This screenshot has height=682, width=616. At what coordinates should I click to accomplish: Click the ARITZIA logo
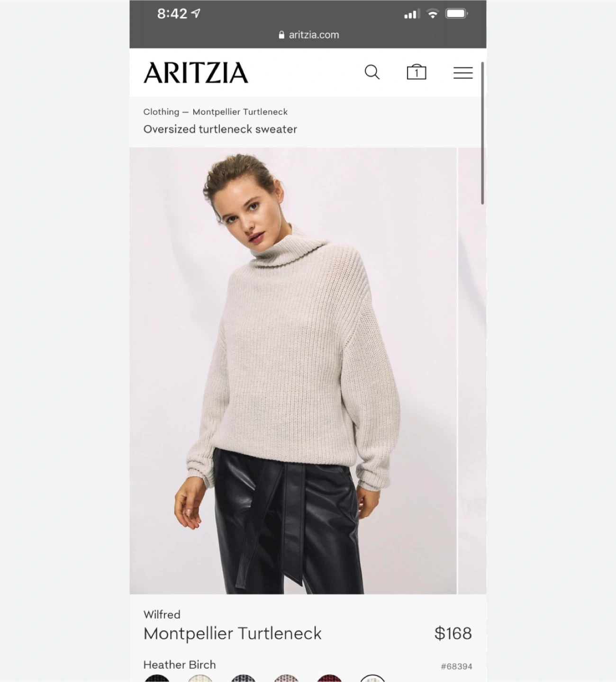[196, 73]
